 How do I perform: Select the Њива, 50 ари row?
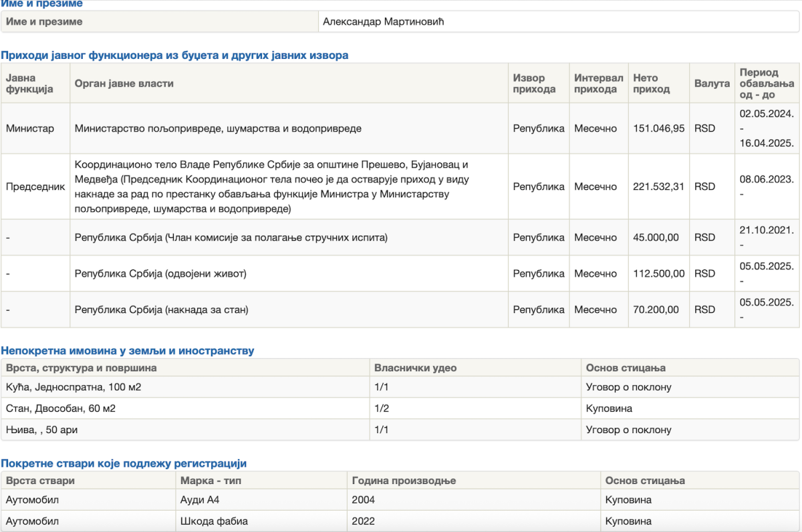(x=400, y=430)
